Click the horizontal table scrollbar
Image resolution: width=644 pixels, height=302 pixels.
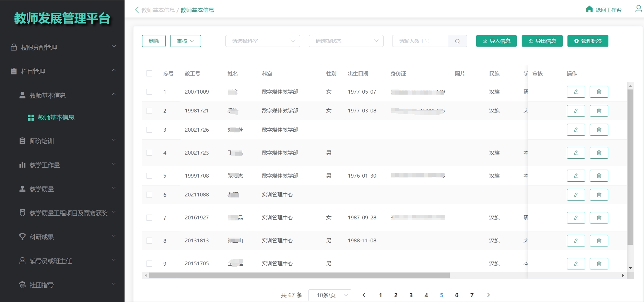pos(299,276)
